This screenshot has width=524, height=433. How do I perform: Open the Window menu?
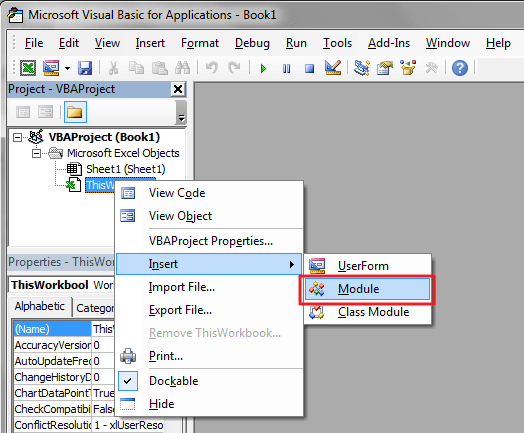pos(448,43)
